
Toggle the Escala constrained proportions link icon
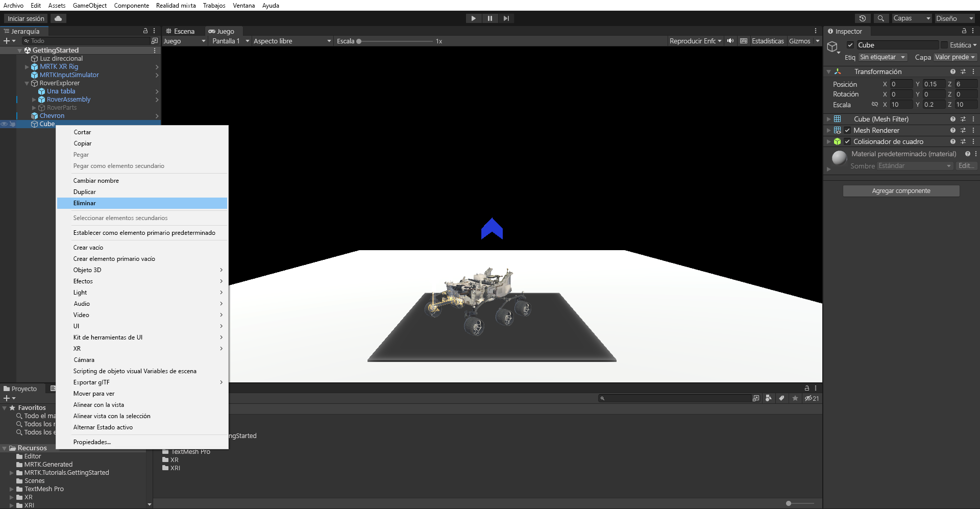pos(875,105)
